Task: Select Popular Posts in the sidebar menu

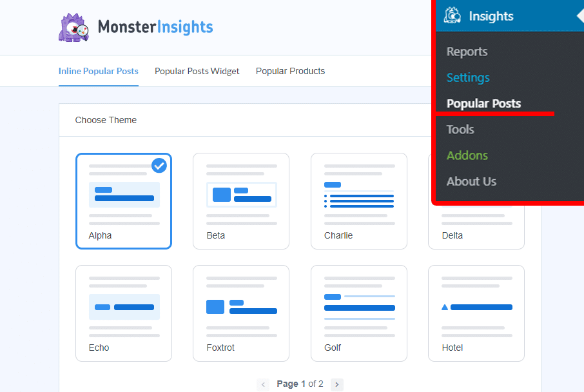Action: (x=483, y=103)
